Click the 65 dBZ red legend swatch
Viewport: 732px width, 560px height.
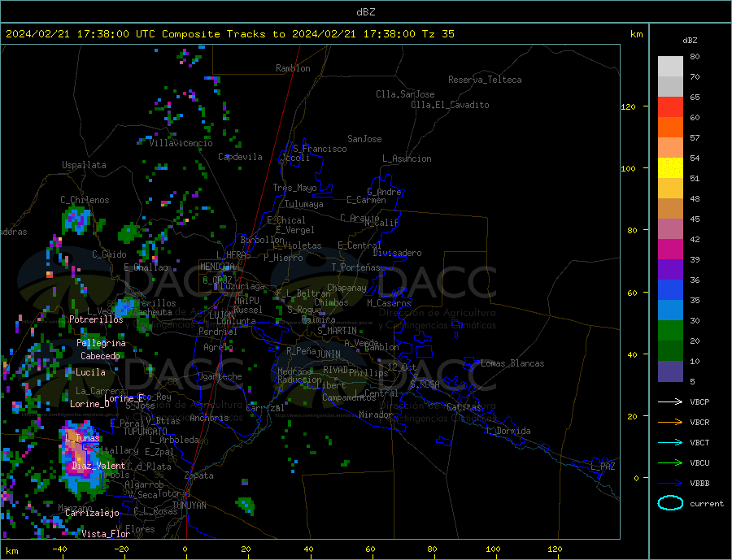click(x=670, y=106)
